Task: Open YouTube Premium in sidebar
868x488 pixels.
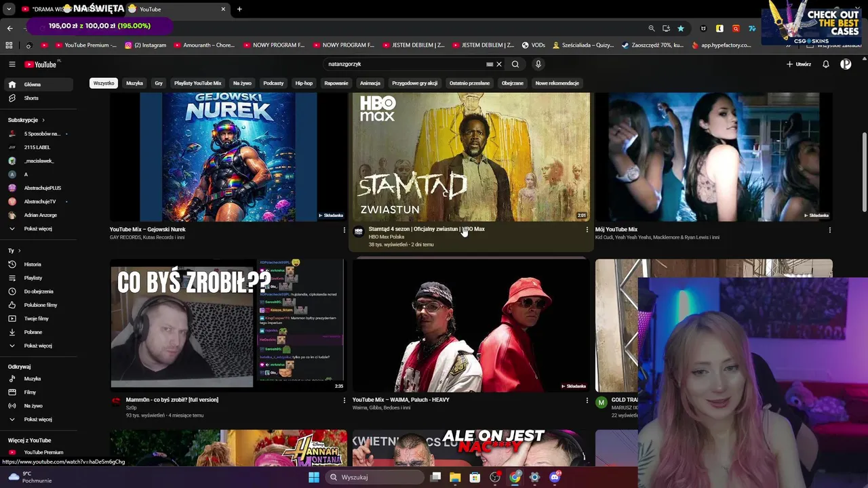Action: [x=43, y=452]
